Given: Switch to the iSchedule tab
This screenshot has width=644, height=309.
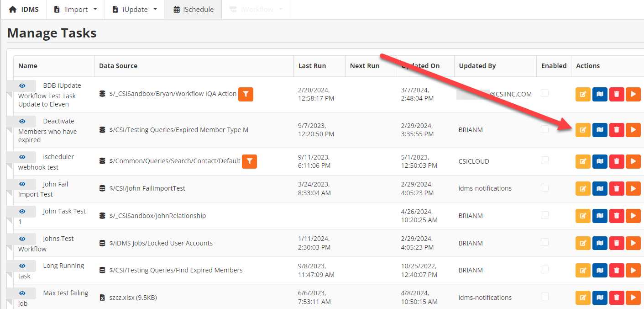Looking at the screenshot, I should point(193,10).
